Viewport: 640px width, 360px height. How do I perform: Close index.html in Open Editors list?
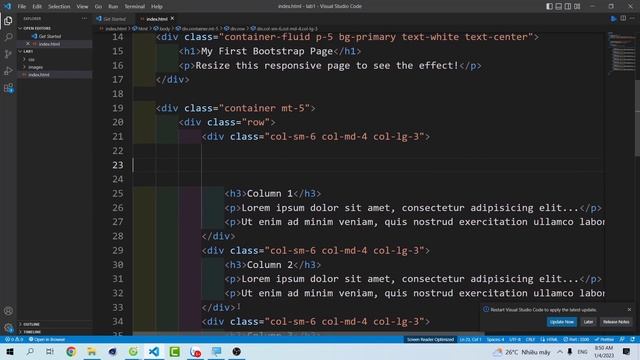pyautogui.click(x=28, y=44)
